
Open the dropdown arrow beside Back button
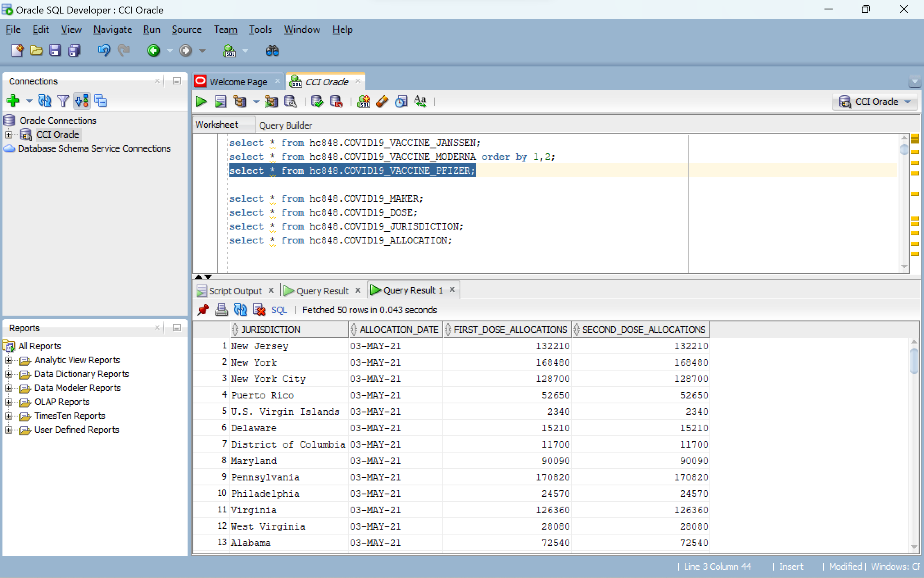click(170, 51)
